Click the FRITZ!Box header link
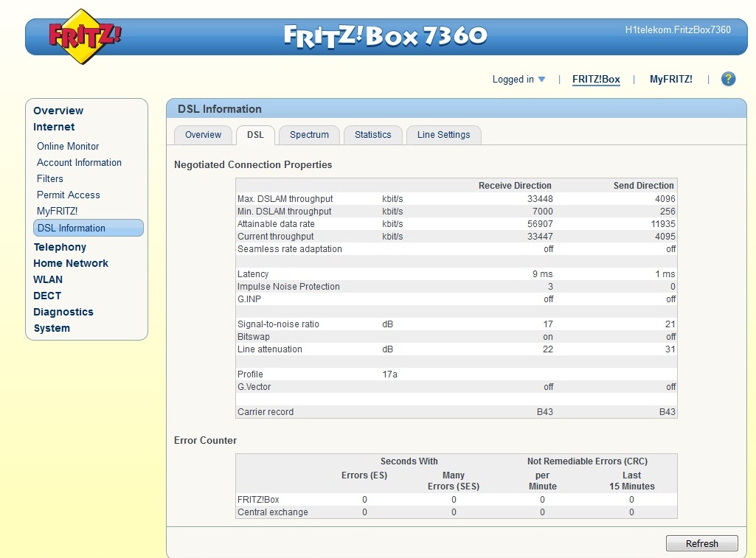This screenshot has width=756, height=558. pyautogui.click(x=596, y=80)
